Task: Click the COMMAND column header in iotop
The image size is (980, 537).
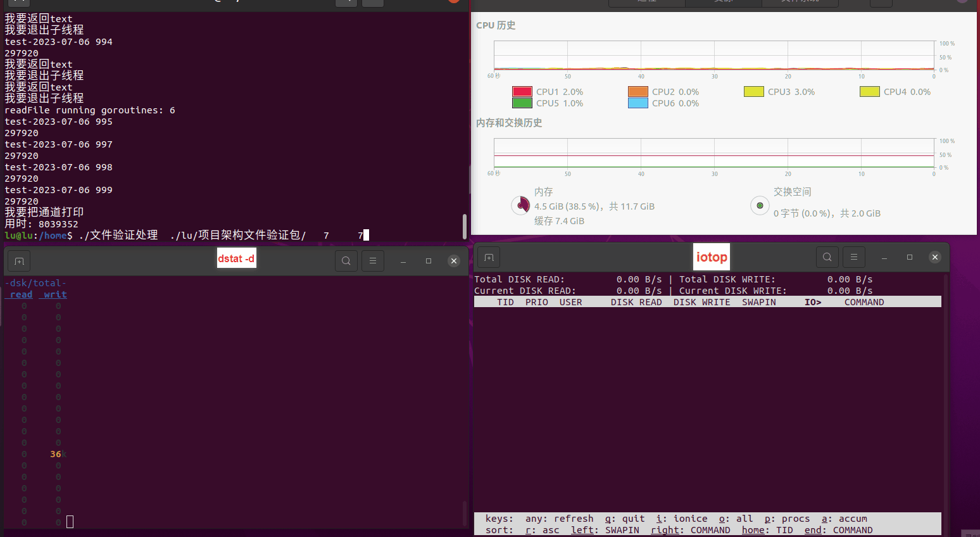Action: 864,302
